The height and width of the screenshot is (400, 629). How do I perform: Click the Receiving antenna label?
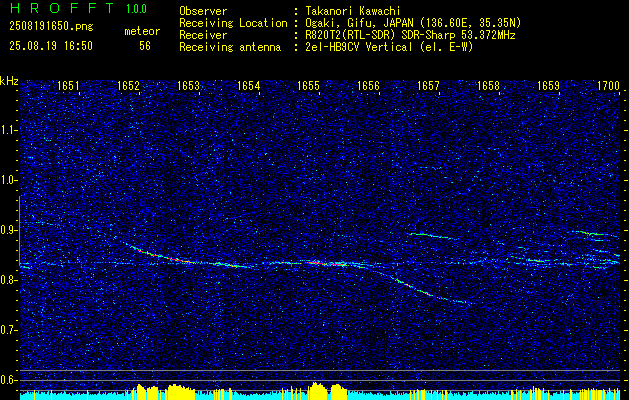[230, 47]
